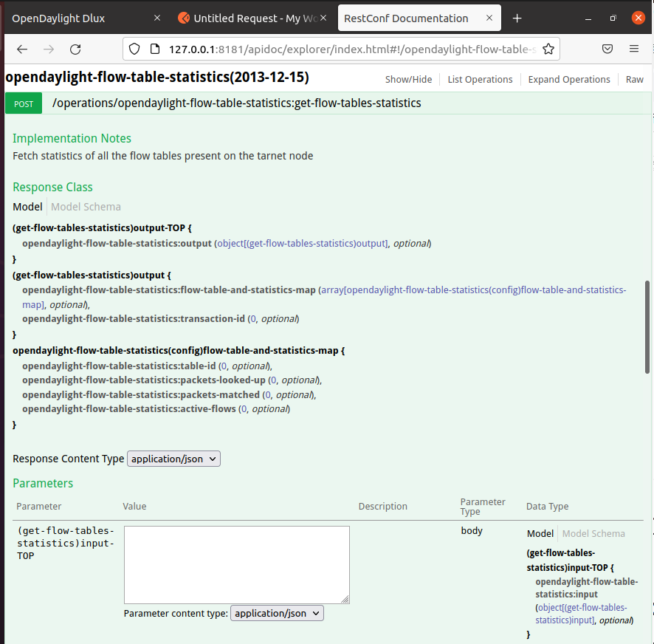Image resolution: width=654 pixels, height=644 pixels.
Task: Click 'object[(get-flow-tables-statistics)output]' type text
Action: (303, 243)
